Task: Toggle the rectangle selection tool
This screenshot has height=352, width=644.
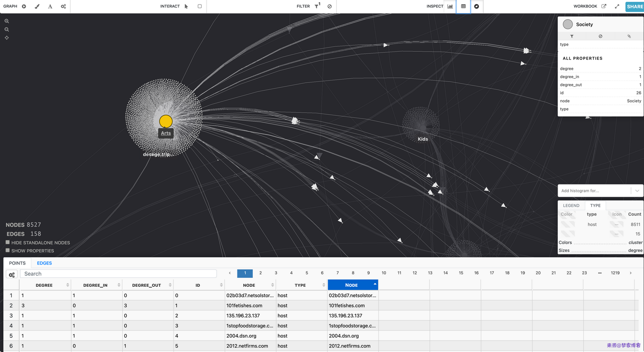Action: [x=199, y=6]
